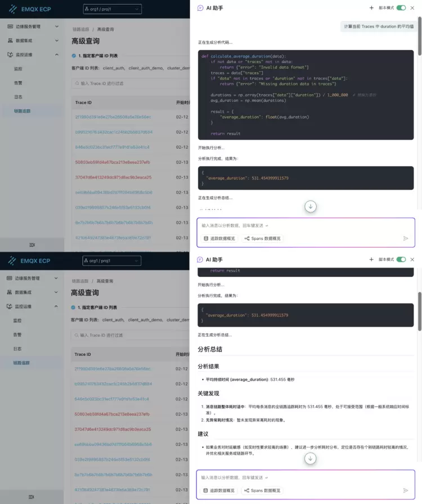Viewport: 422px width, 504px height.
Task: Toggle 脚本模式 switch in upper AI panel
Action: pos(401,8)
